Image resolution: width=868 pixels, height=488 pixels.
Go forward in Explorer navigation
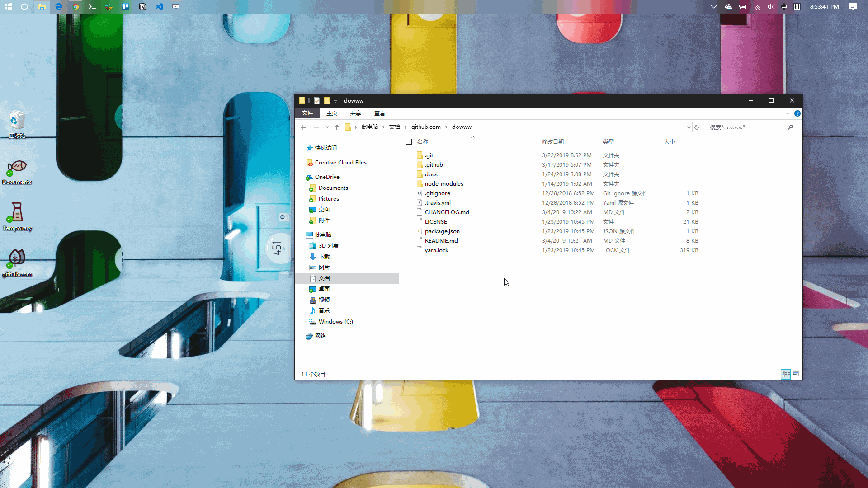[316, 127]
